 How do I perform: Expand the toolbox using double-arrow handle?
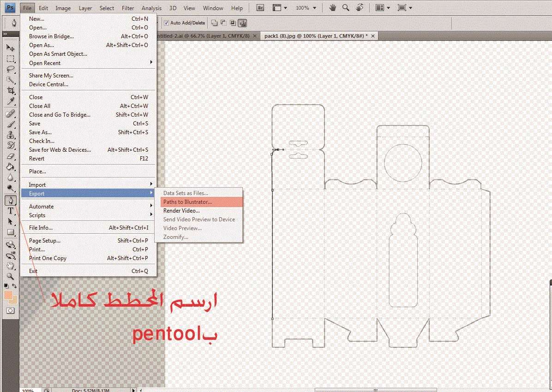[x=5, y=34]
